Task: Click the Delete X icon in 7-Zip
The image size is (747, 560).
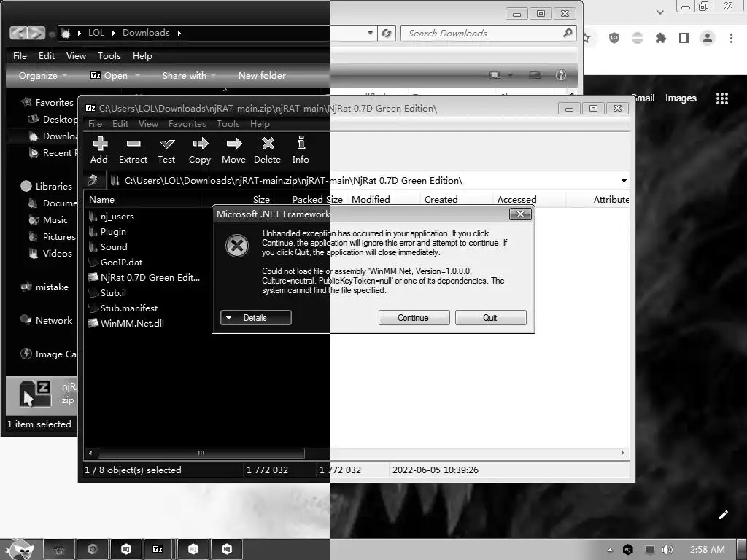Action: pyautogui.click(x=268, y=144)
